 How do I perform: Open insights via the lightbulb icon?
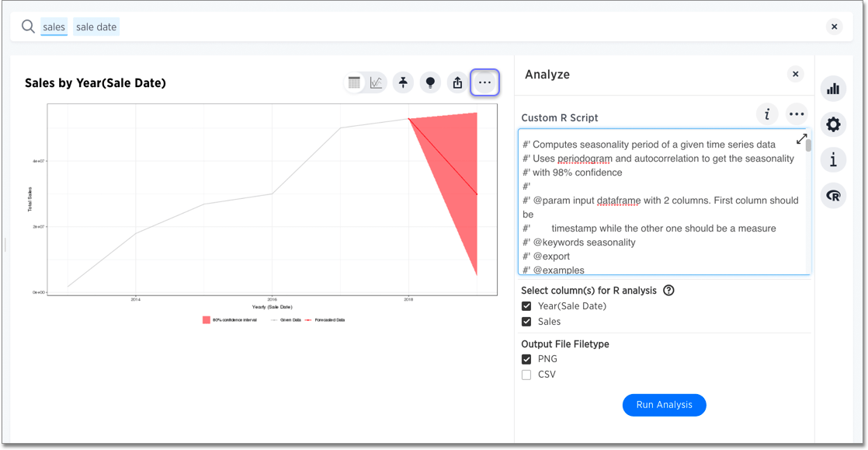(x=430, y=82)
